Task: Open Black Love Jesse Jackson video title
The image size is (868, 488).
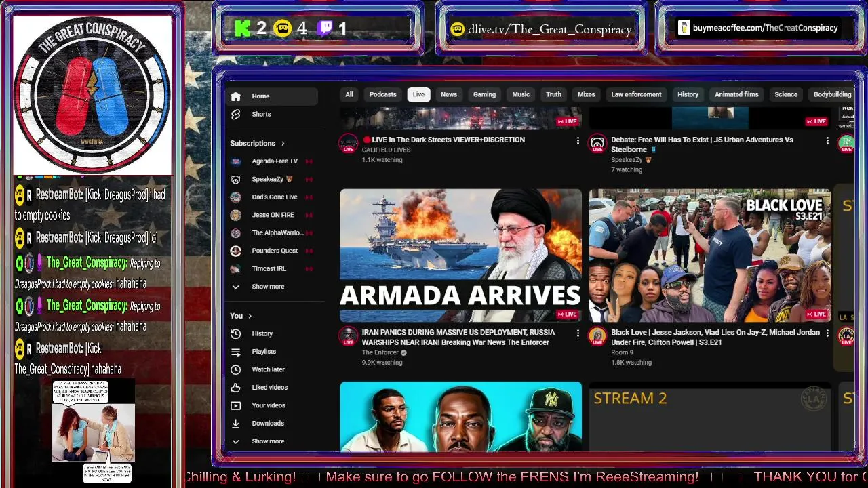Action: point(715,338)
